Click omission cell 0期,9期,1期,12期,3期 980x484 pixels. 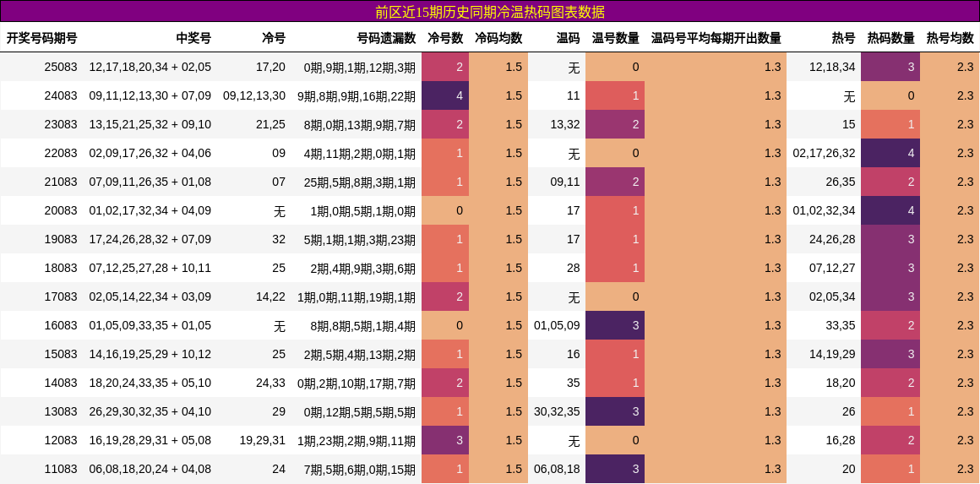[359, 67]
